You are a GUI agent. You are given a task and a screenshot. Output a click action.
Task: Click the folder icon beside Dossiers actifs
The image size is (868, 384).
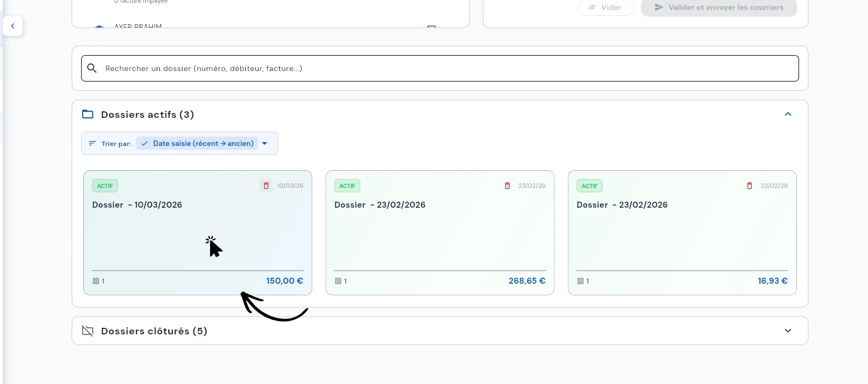(x=88, y=115)
